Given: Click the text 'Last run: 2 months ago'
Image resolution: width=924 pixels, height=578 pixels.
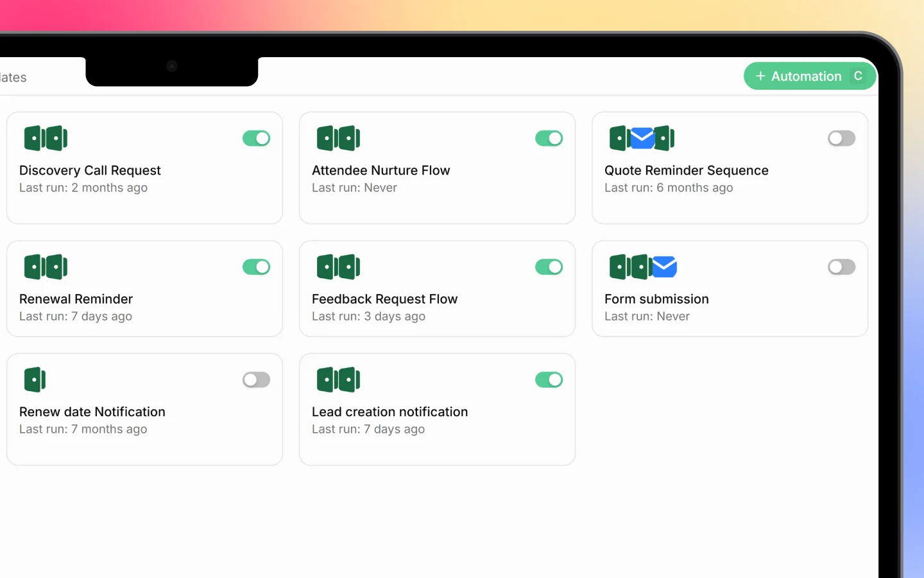Looking at the screenshot, I should coord(83,188).
